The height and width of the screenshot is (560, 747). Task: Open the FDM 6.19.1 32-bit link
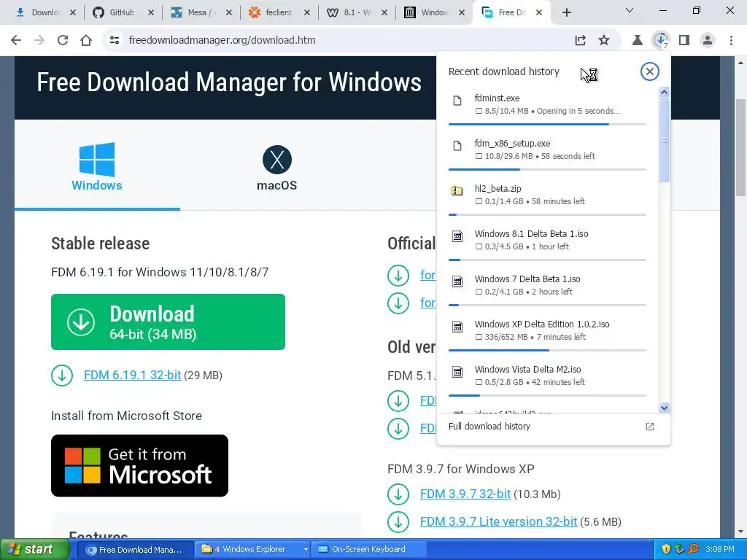click(x=133, y=376)
